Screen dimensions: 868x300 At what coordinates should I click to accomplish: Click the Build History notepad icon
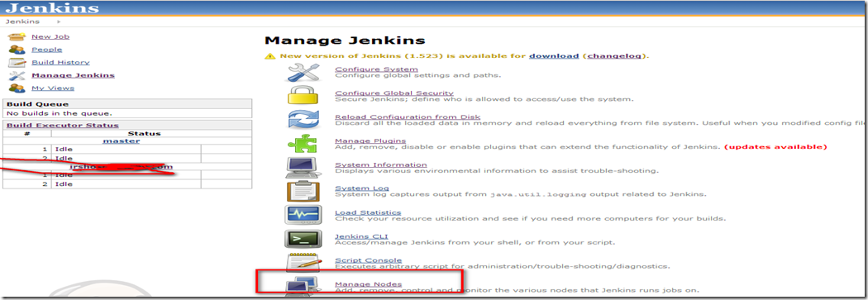pos(17,63)
